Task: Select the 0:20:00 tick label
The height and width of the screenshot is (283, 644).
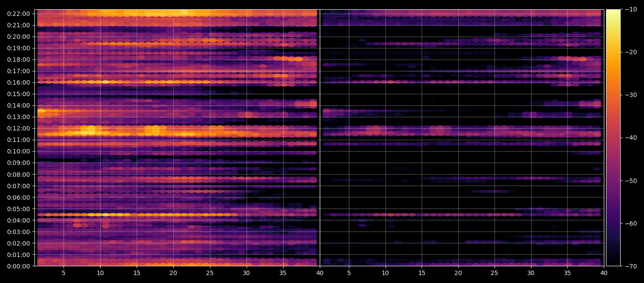Action: 19,37
